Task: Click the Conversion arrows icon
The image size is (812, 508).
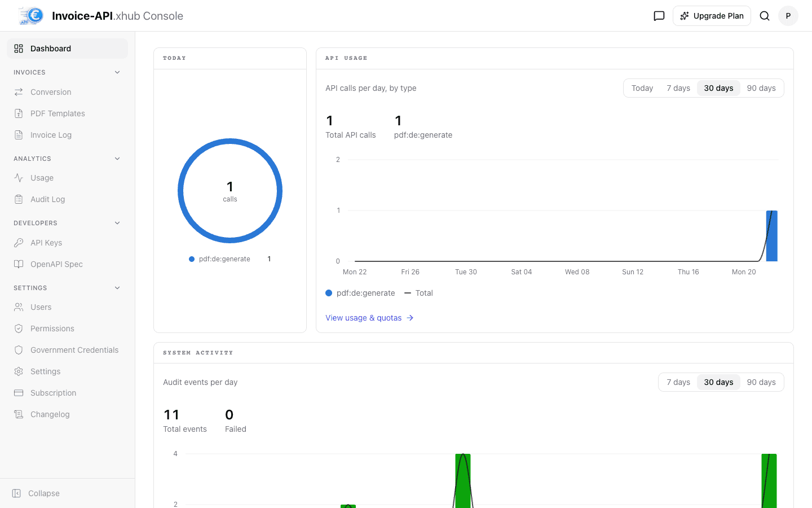Action: [x=19, y=92]
